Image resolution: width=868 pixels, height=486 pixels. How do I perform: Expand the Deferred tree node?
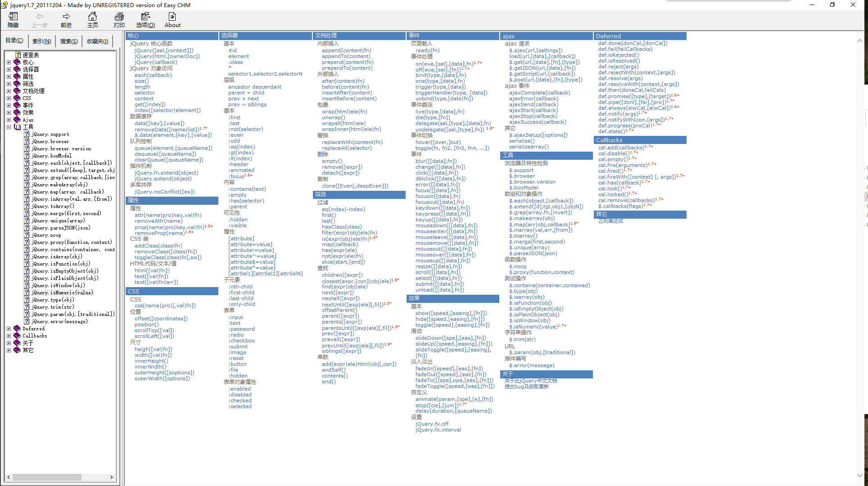9,328
